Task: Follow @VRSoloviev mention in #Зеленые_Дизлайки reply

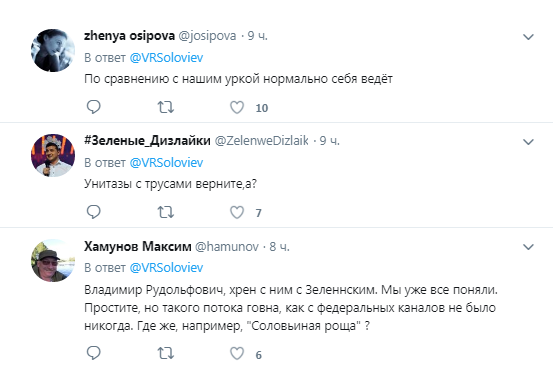Action: coord(166,163)
